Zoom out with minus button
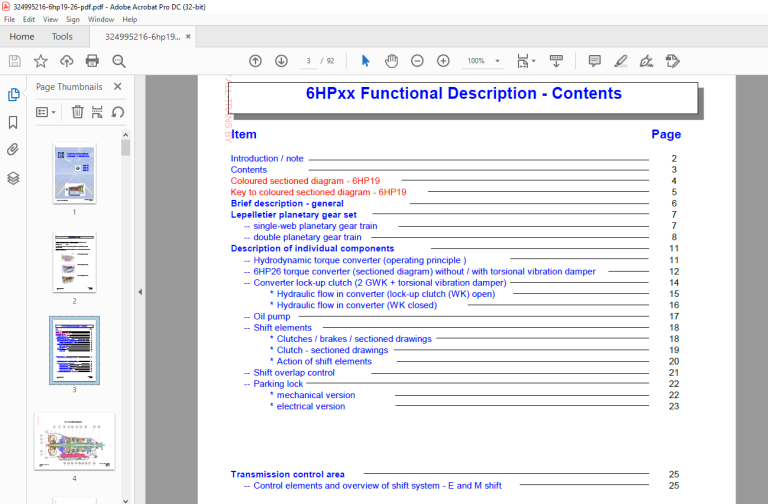The width and height of the screenshot is (768, 504). coord(417,61)
